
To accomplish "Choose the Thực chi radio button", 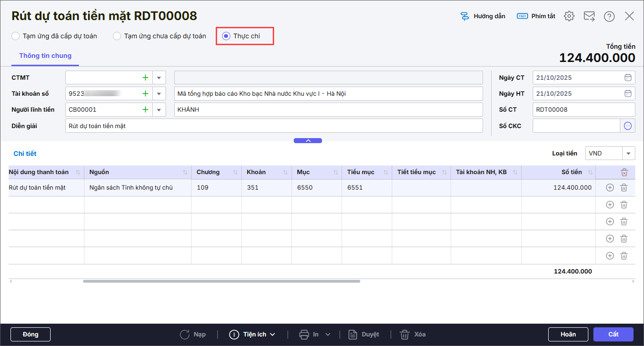I will [x=226, y=36].
